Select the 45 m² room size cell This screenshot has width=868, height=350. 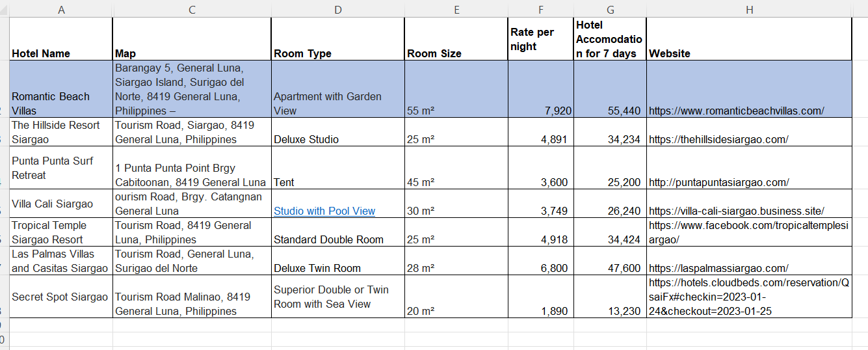click(x=456, y=168)
